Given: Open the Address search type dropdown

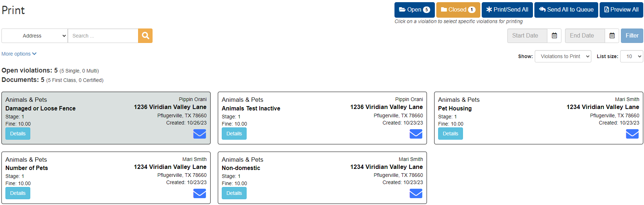Looking at the screenshot, I should pos(35,36).
